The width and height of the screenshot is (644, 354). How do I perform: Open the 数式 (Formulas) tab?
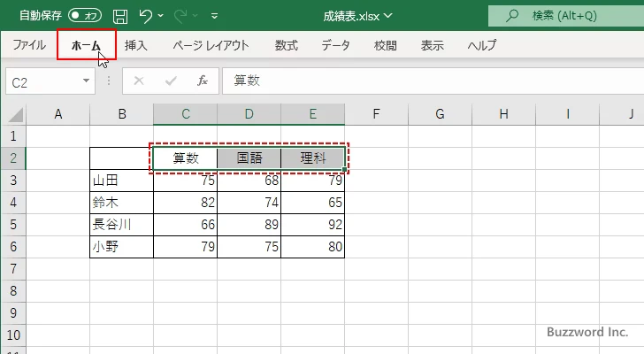coord(287,45)
